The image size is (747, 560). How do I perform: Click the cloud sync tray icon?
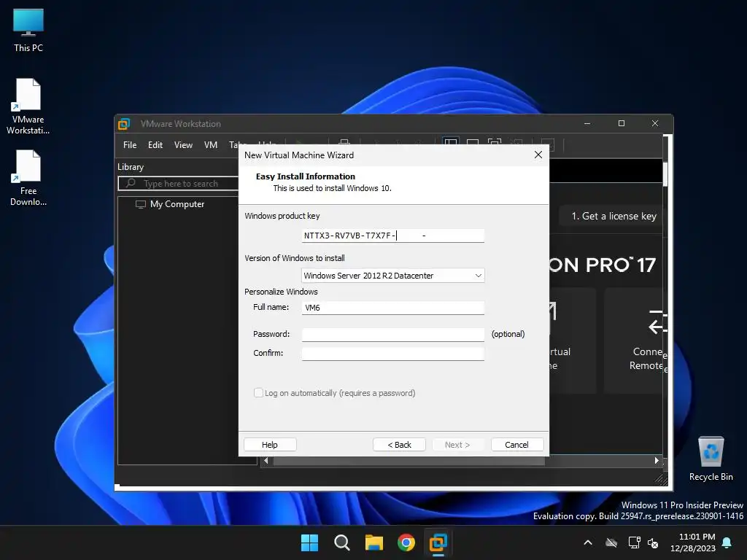611,542
